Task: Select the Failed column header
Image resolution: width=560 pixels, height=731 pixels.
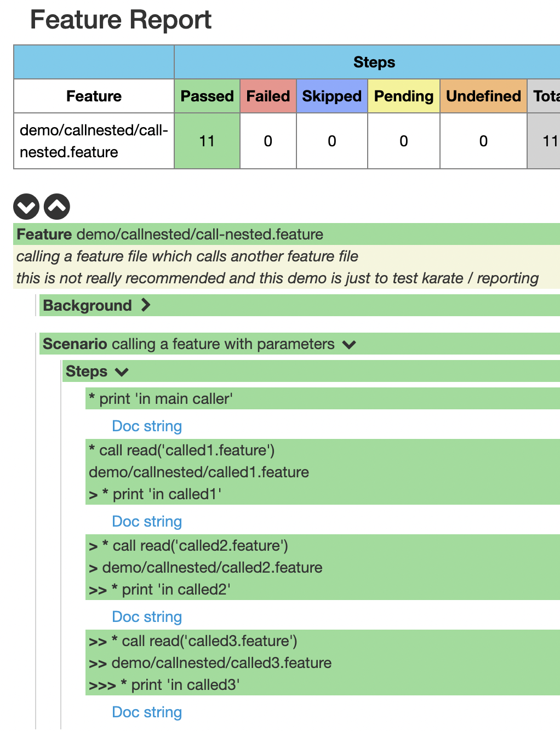Action: [x=267, y=96]
